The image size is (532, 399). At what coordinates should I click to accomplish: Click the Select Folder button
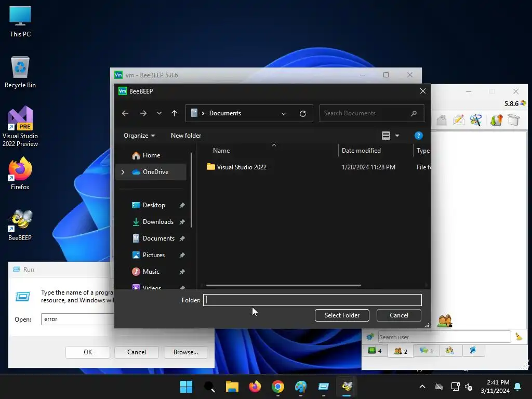click(x=342, y=315)
